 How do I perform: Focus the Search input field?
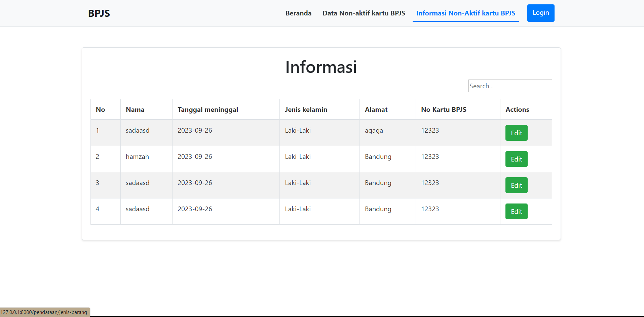click(510, 86)
